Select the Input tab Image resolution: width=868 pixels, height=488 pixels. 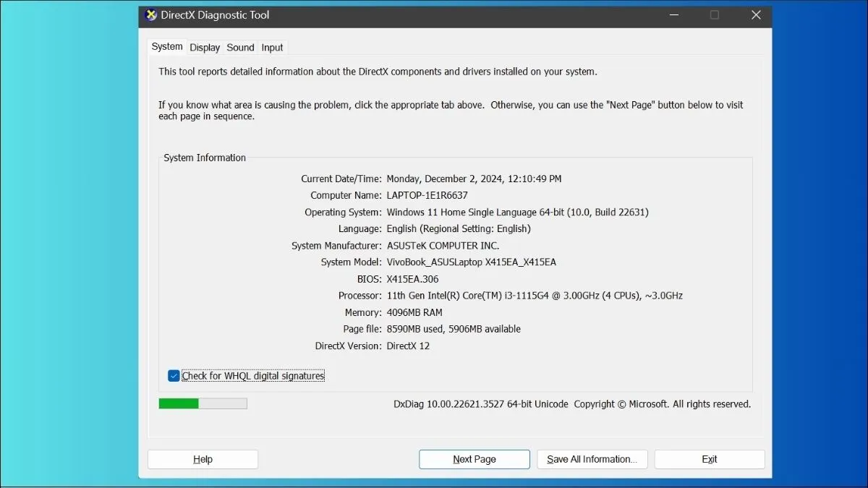click(x=272, y=47)
